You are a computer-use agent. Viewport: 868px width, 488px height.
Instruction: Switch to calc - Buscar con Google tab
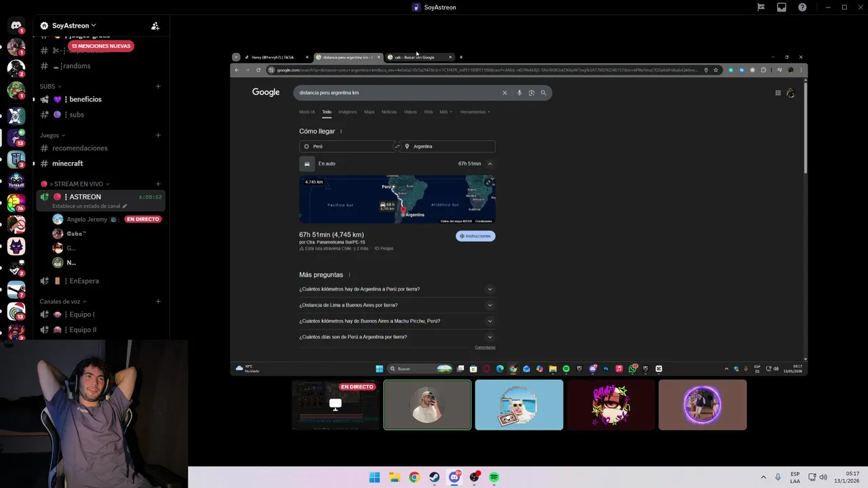click(x=419, y=57)
